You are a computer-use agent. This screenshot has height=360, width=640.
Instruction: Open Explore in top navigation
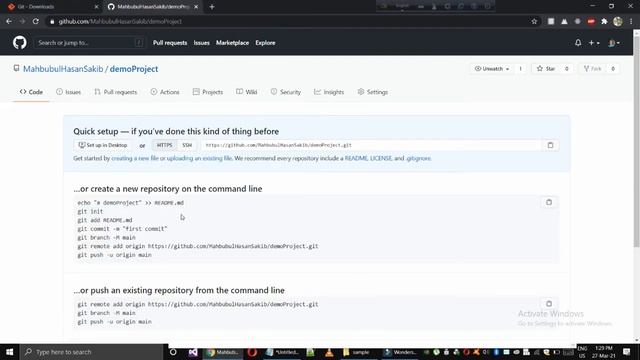point(265,43)
